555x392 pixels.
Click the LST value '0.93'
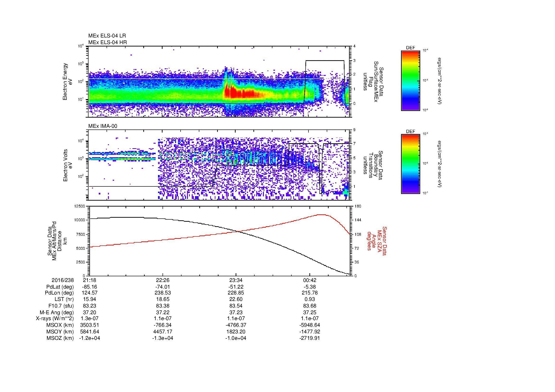click(x=310, y=299)
